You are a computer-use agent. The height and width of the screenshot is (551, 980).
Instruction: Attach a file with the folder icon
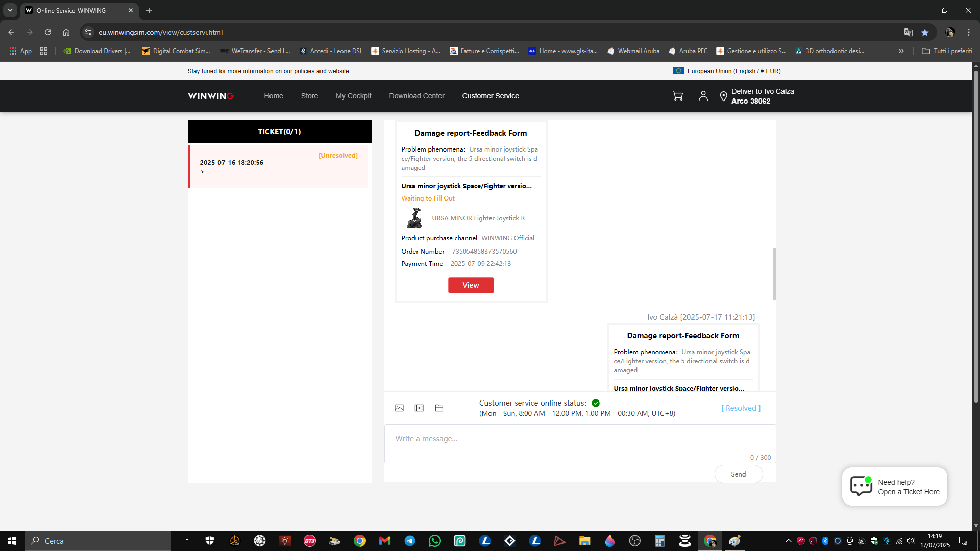coord(439,408)
